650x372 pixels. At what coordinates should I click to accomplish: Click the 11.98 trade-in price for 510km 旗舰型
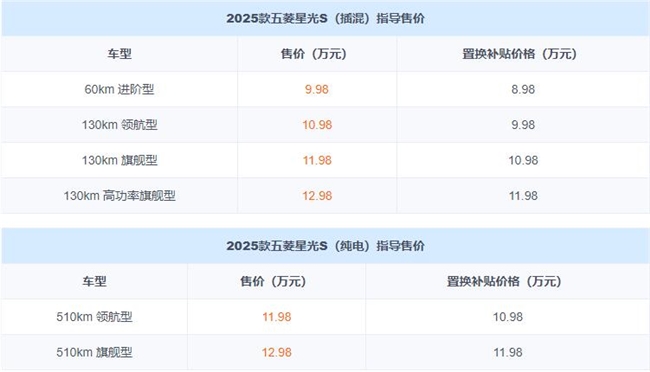pos(507,353)
